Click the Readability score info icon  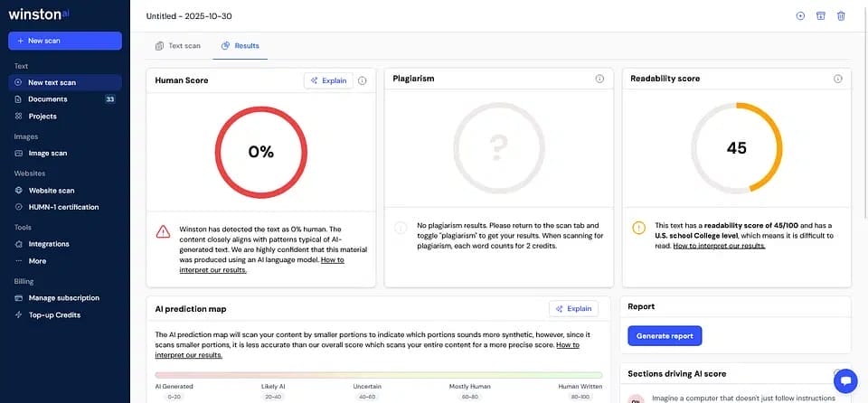(x=837, y=79)
